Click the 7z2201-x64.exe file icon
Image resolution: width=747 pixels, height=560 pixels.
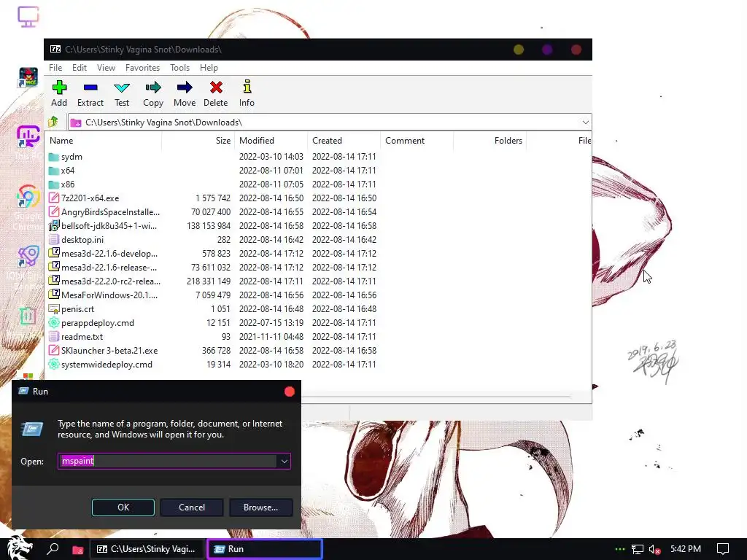[54, 198]
